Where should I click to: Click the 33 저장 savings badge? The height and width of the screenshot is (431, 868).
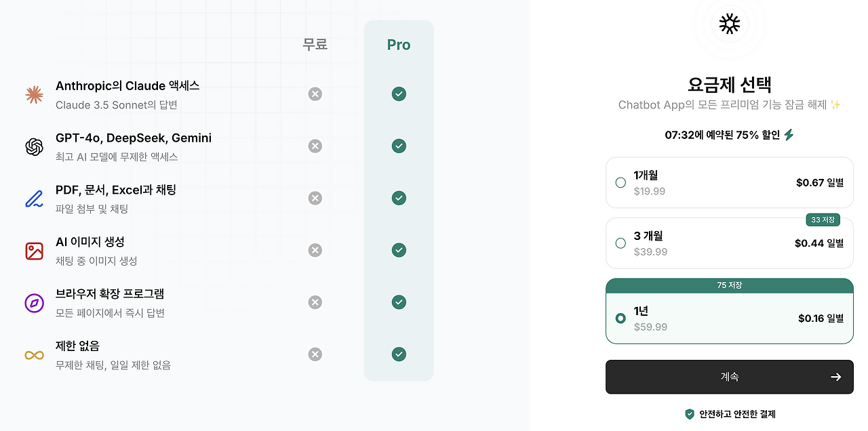click(823, 220)
